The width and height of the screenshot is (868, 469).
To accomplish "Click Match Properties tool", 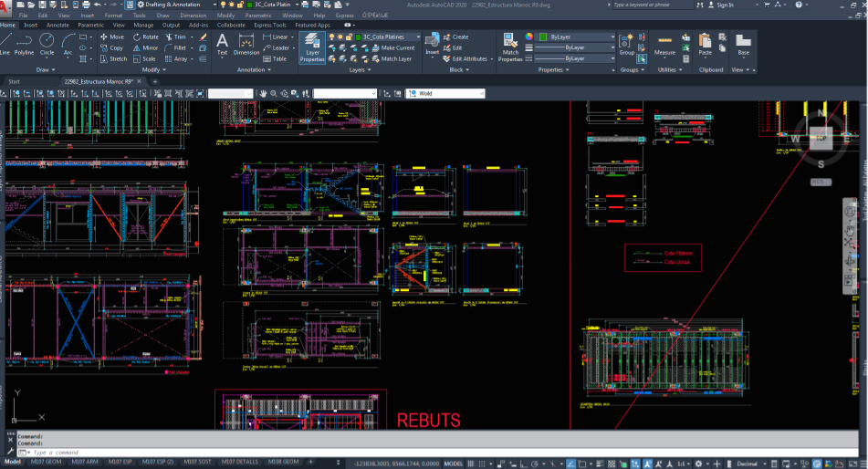I will (x=510, y=47).
